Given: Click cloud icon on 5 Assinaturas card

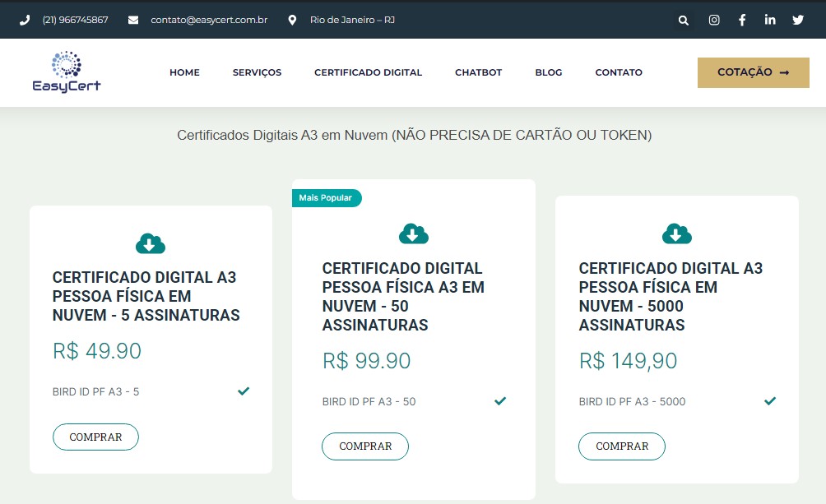Looking at the screenshot, I should tap(151, 243).
